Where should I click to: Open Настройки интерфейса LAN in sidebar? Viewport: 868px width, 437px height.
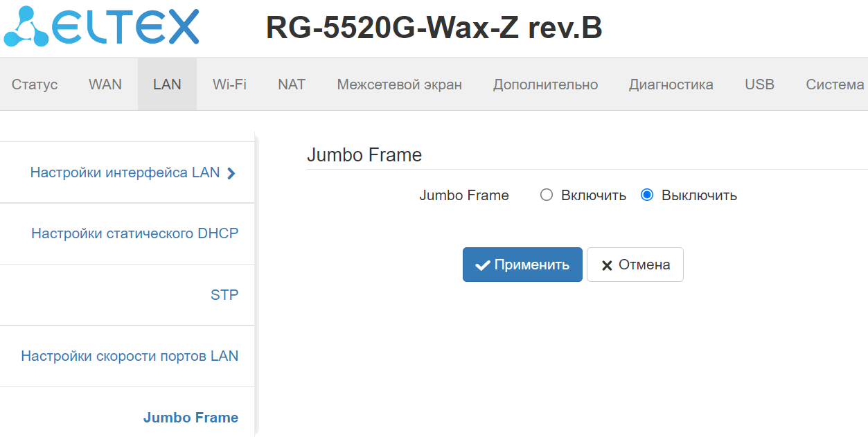[x=125, y=172]
